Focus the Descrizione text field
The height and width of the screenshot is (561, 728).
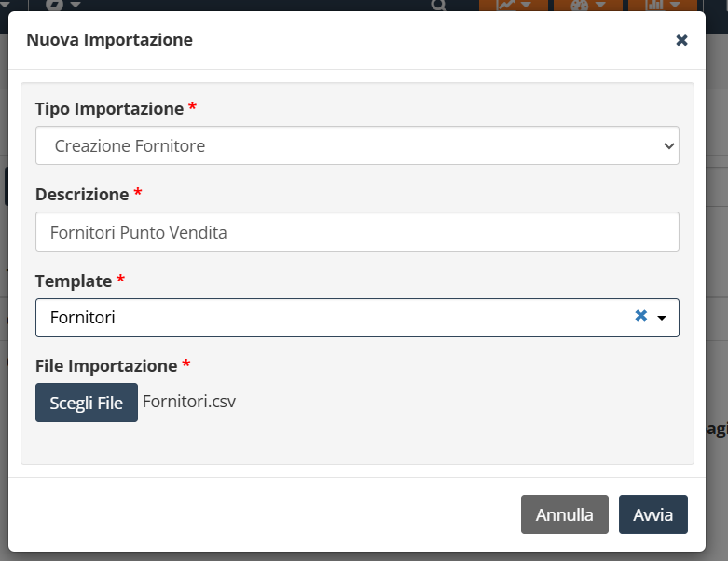(357, 231)
